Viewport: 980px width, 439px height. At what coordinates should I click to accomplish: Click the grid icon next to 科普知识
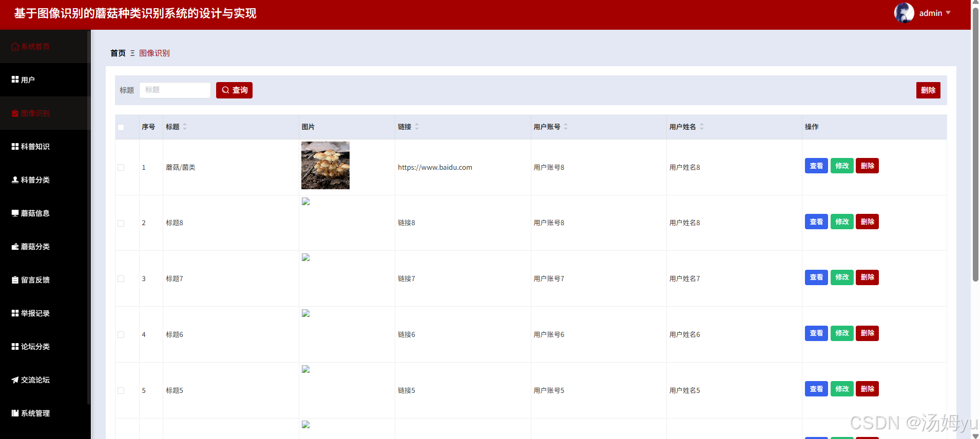15,147
